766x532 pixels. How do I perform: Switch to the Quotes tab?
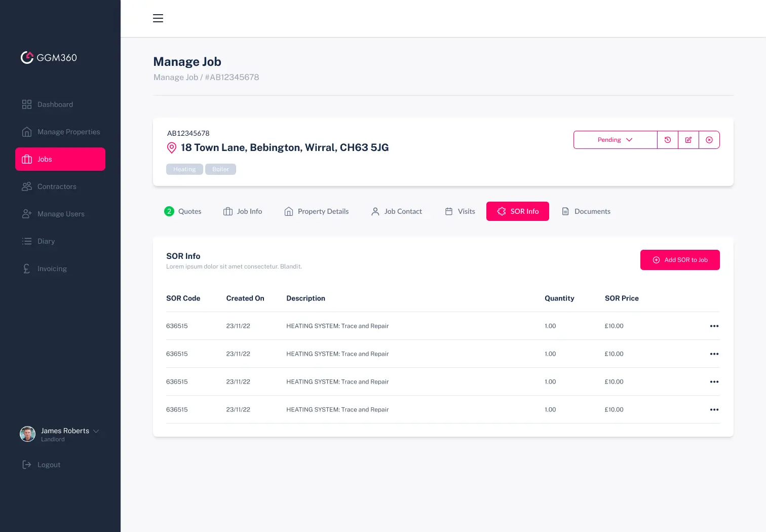pyautogui.click(x=183, y=211)
